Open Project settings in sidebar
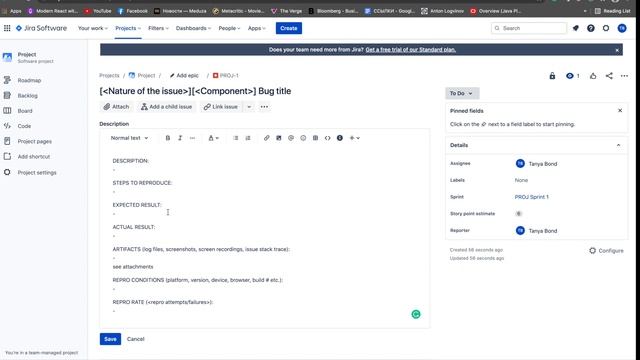Viewport: 640px width, 360px height. tap(37, 173)
